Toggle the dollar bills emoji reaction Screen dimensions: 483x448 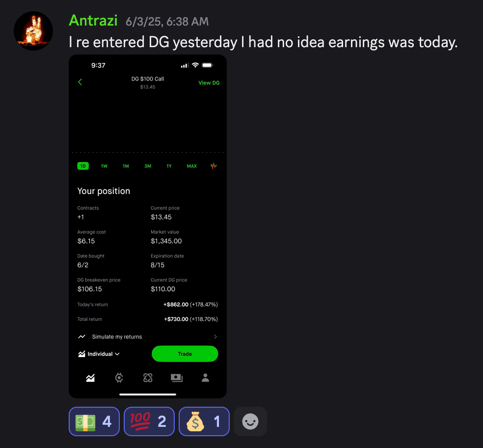(x=94, y=421)
